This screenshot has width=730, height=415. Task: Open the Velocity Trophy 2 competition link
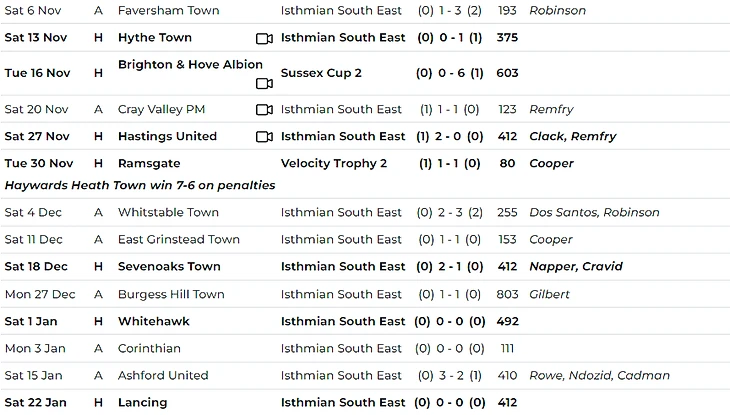click(334, 164)
